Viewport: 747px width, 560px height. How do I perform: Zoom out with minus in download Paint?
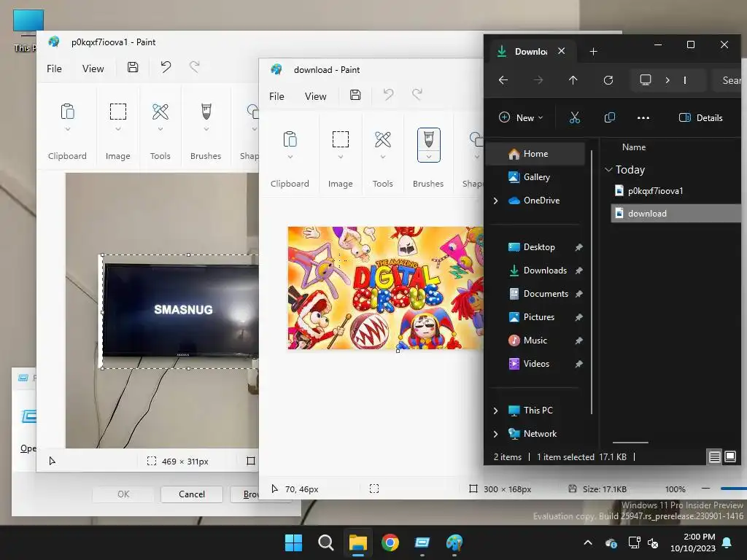click(706, 488)
